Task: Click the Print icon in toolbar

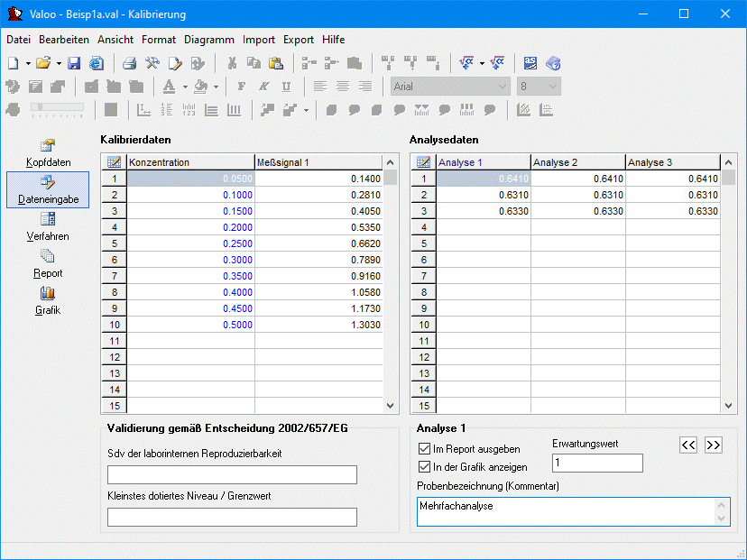Action: pyautogui.click(x=130, y=63)
